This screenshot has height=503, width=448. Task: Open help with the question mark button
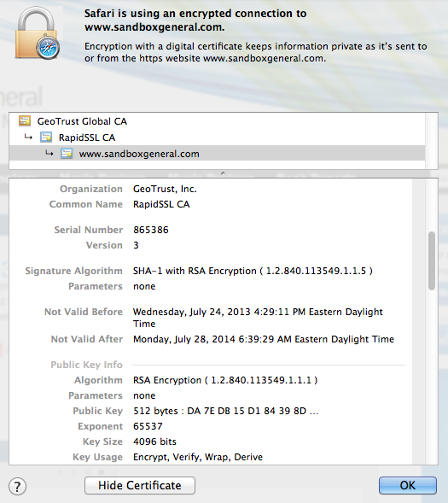coord(17,487)
